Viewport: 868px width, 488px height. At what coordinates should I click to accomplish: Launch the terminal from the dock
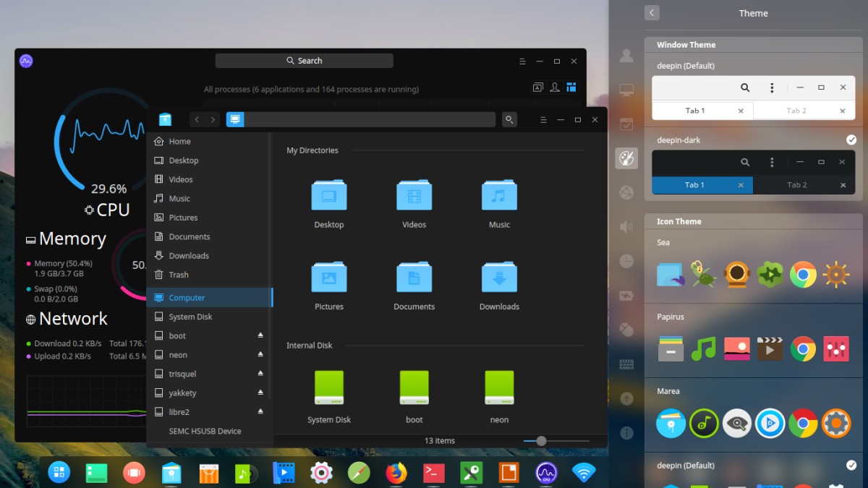tap(434, 474)
